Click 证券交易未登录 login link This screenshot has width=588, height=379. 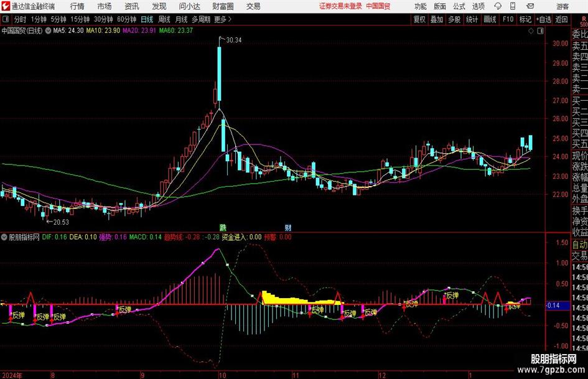340,6
